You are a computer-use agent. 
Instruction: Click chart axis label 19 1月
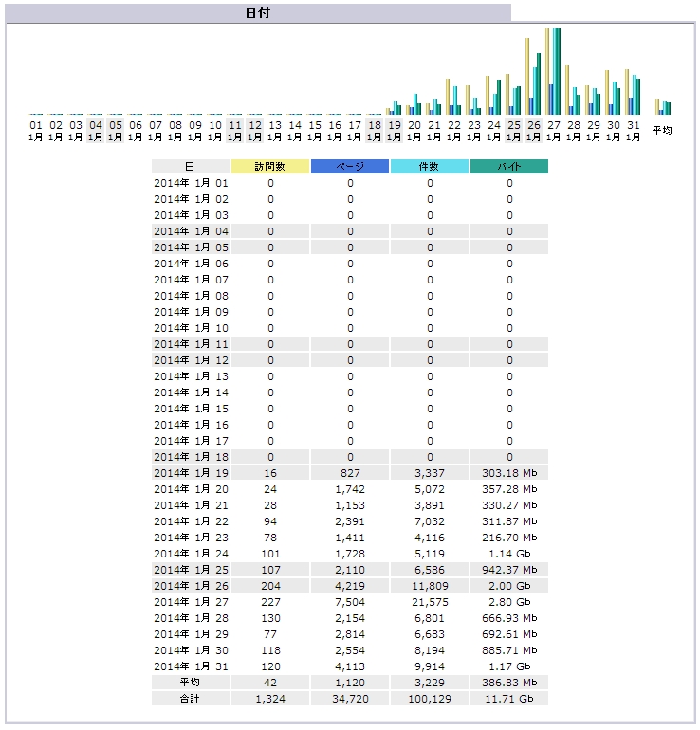[x=394, y=131]
